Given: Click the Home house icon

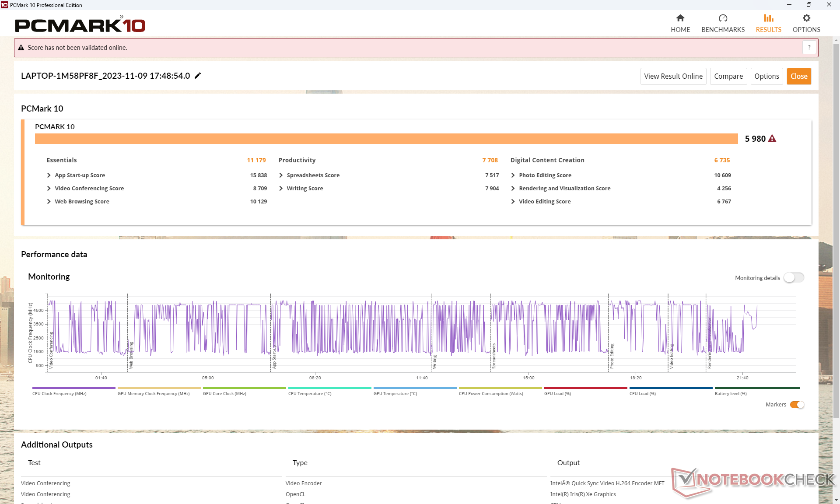Looking at the screenshot, I should [x=680, y=18].
